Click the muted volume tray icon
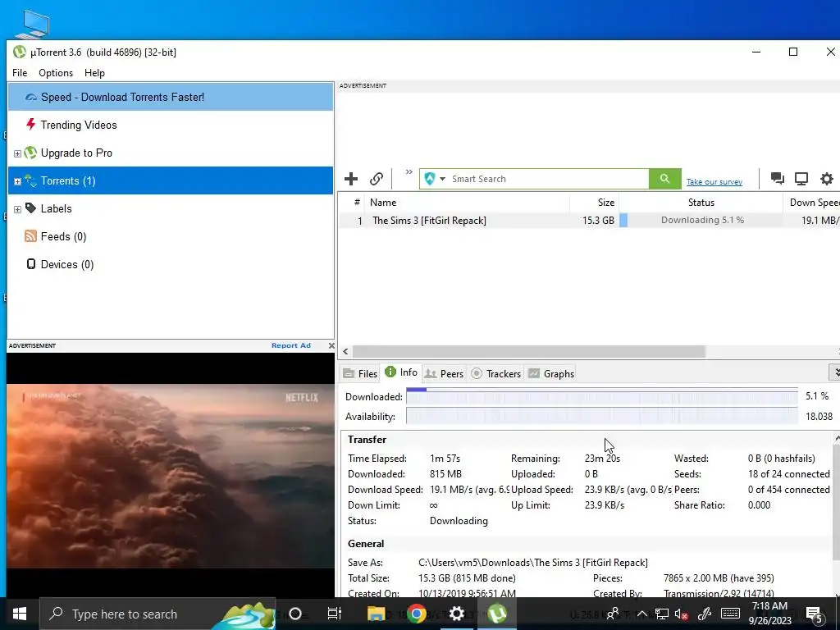The image size is (840, 630). point(682,614)
